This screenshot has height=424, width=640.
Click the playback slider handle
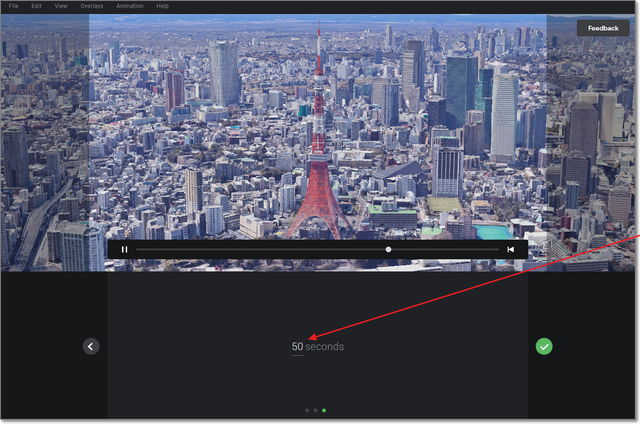pyautogui.click(x=388, y=249)
